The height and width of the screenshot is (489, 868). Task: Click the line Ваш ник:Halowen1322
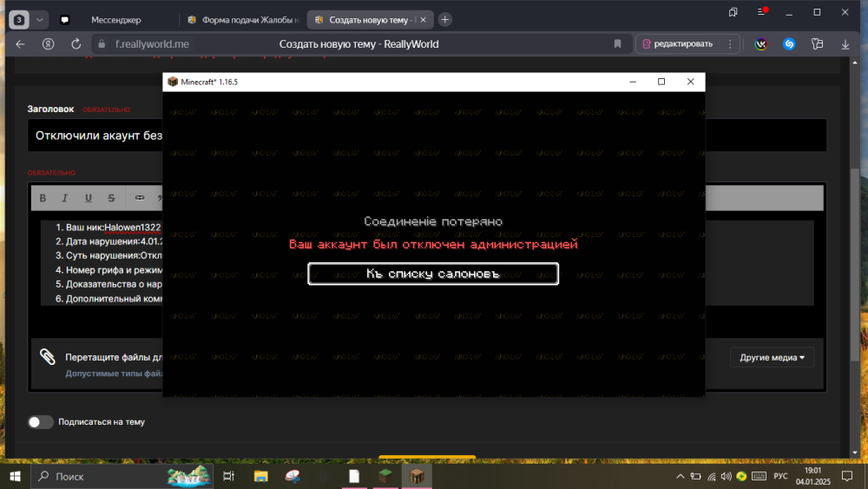pyautogui.click(x=113, y=227)
